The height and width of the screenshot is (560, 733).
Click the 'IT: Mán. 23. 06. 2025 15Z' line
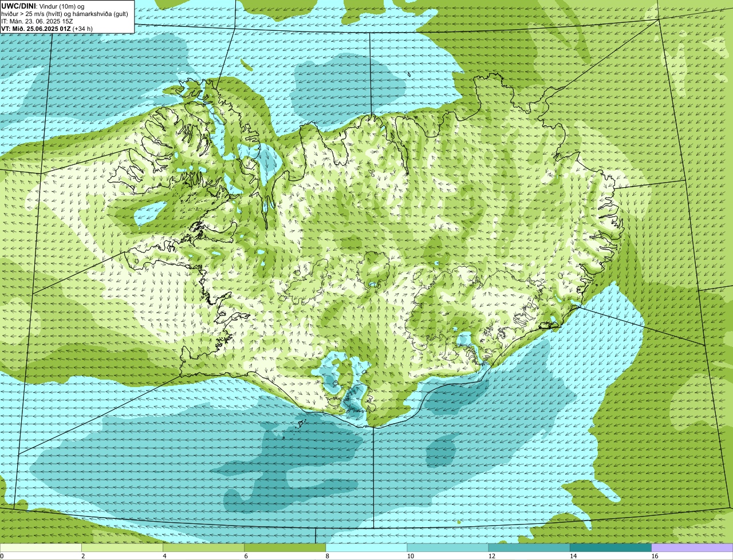click(x=37, y=21)
